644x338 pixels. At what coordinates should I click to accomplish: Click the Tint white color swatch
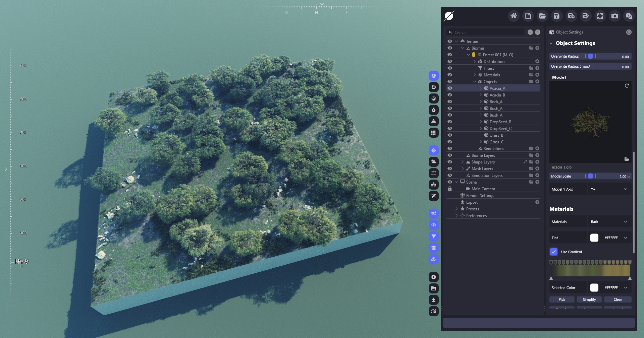click(x=594, y=238)
